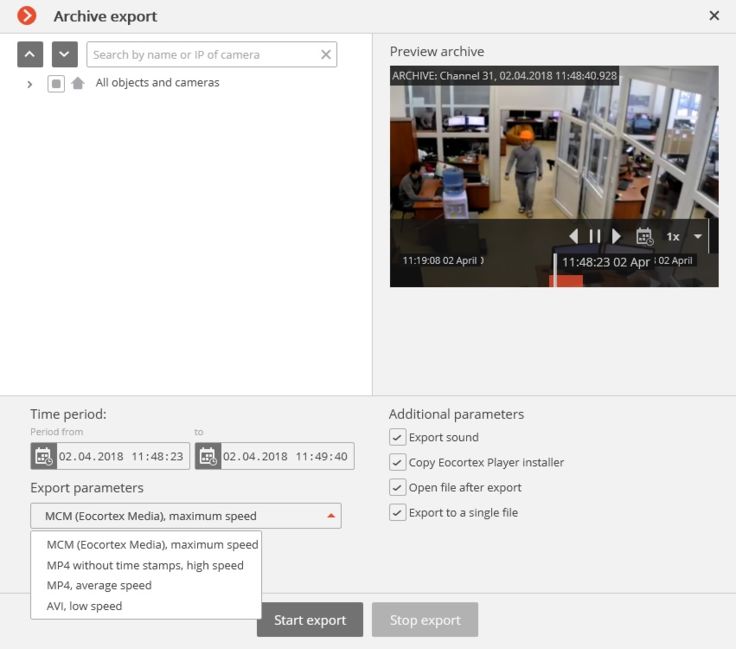Open the calendar icon in preview player
736x649 pixels.
coord(644,236)
